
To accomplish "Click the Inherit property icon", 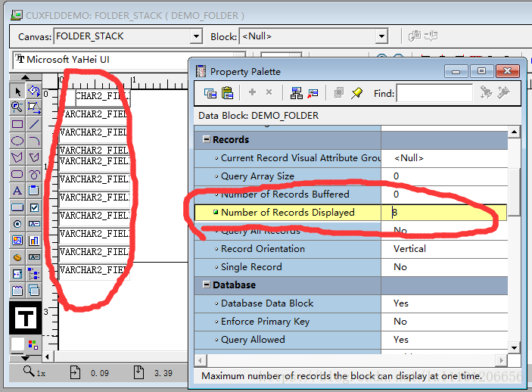I will click(x=313, y=93).
